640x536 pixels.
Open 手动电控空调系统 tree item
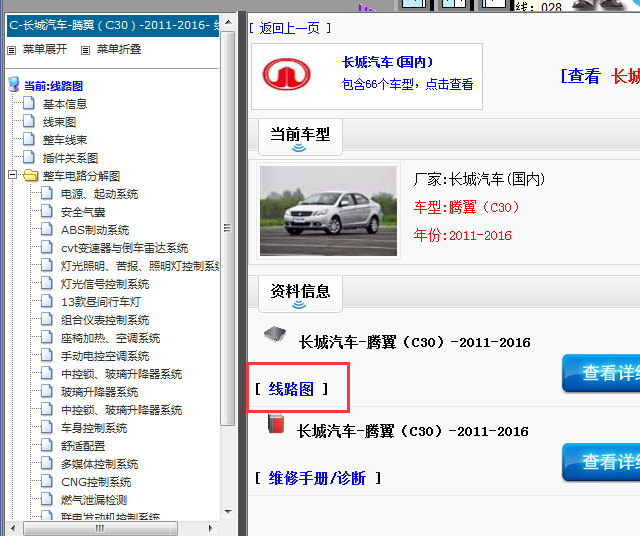105,356
